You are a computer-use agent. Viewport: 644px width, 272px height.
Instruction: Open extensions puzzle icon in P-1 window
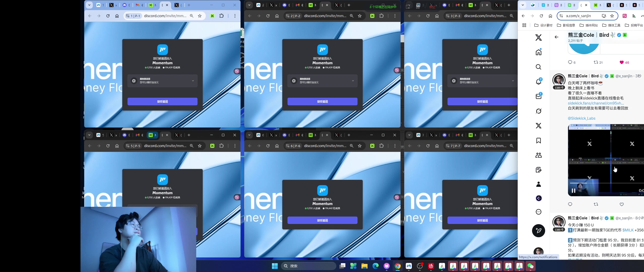(221, 16)
